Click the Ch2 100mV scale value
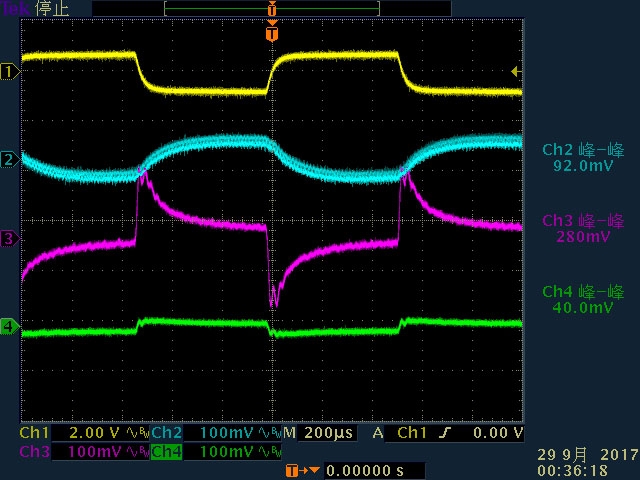This screenshot has height=480, width=640. tap(227, 433)
